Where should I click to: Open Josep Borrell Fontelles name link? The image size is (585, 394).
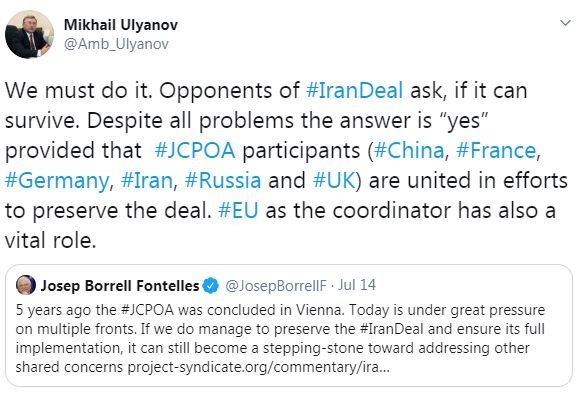coord(120,286)
